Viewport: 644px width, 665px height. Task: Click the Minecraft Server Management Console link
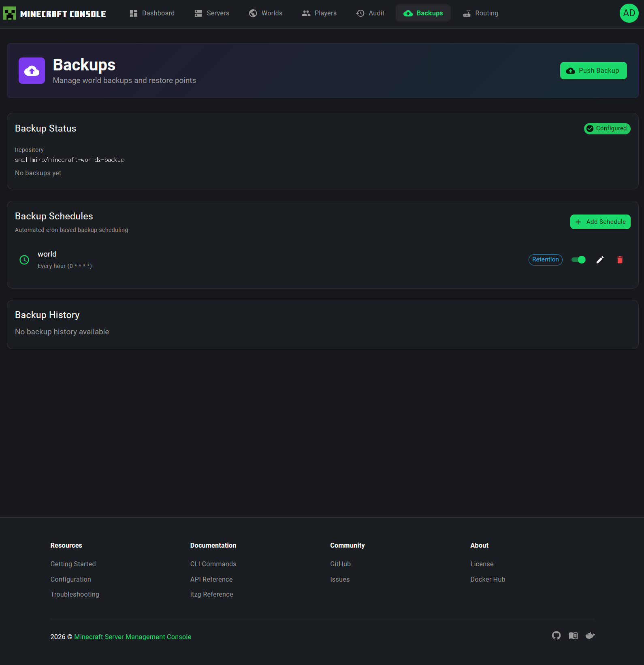(132, 637)
